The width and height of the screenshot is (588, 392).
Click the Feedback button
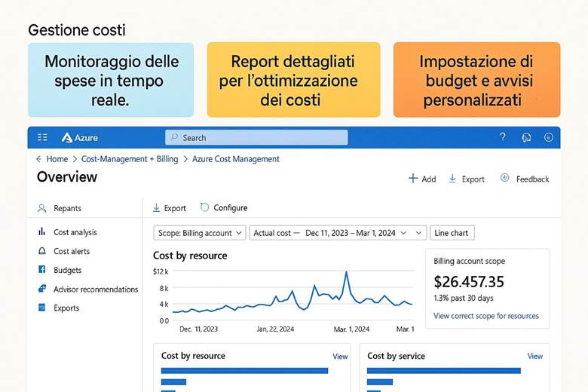[x=525, y=179]
